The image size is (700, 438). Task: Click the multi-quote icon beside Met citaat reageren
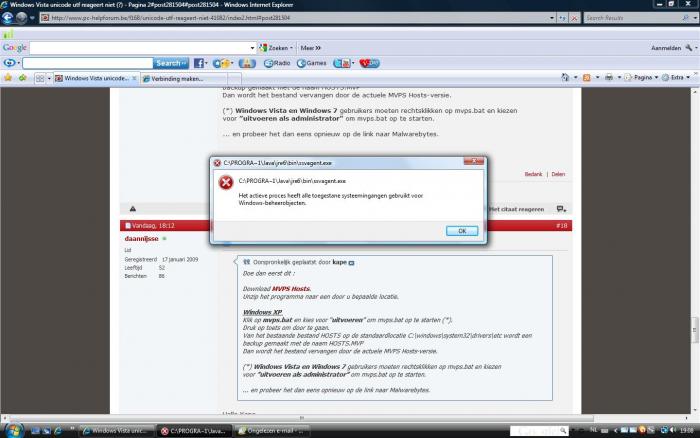pos(561,209)
